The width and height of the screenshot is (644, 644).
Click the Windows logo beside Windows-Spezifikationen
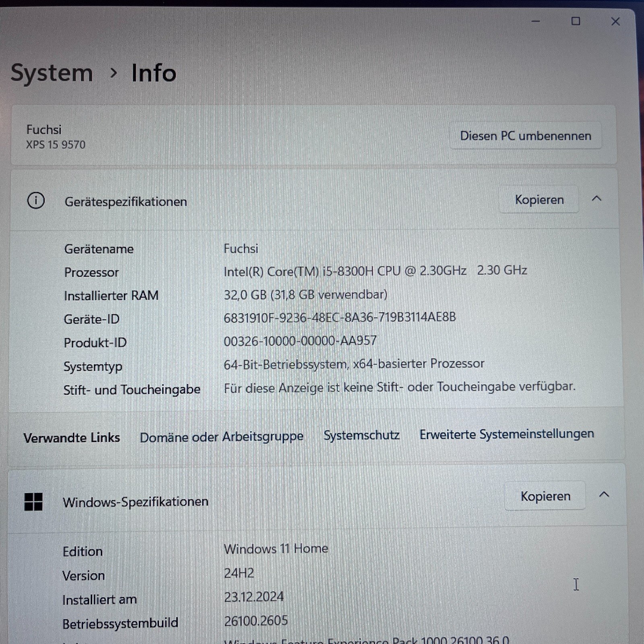click(33, 502)
